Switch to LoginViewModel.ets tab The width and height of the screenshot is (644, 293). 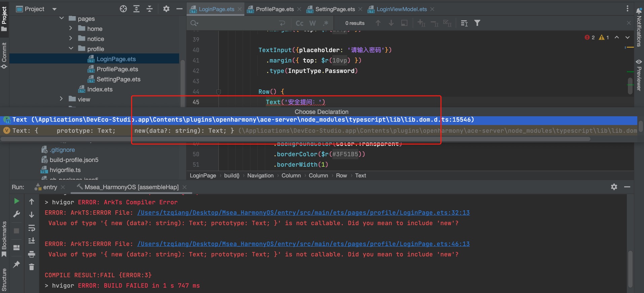pyautogui.click(x=401, y=9)
